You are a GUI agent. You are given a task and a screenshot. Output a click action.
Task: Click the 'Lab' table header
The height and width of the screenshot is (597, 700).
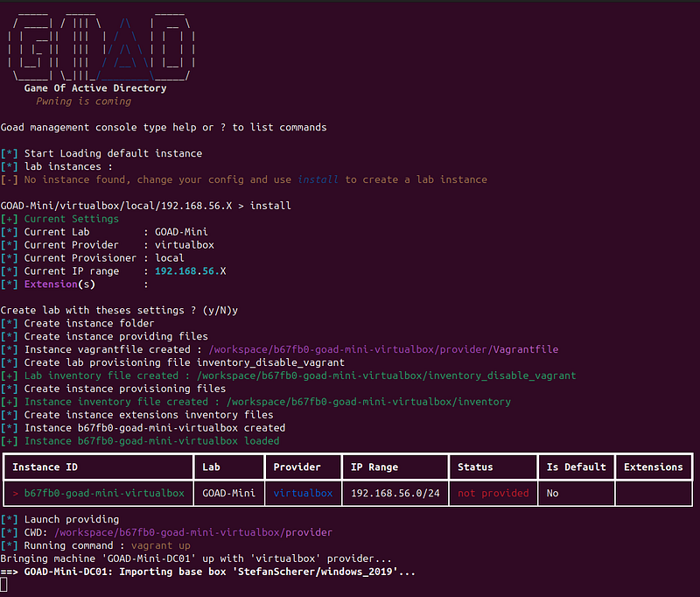[x=211, y=467]
